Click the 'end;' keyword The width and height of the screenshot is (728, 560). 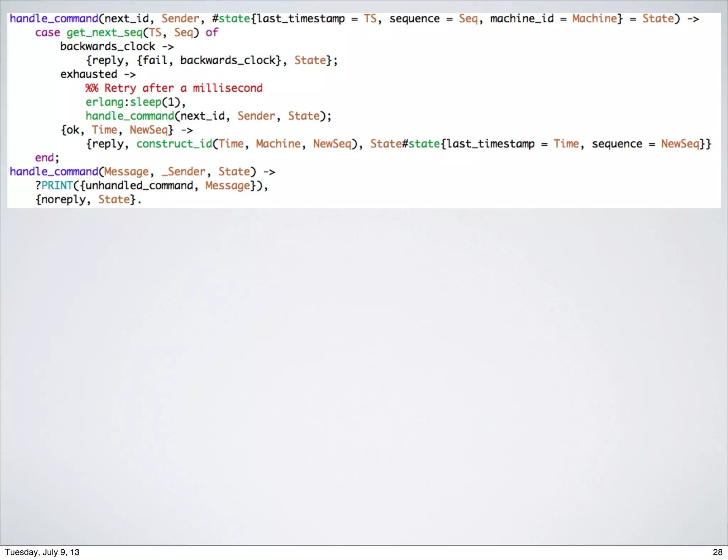coord(47,158)
